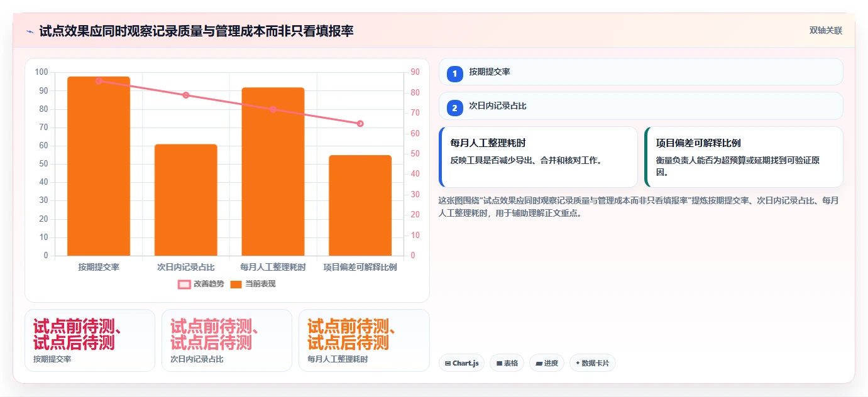
Task: Click the description 衡量负责人能否为超预算或延期
Action: [x=737, y=166]
